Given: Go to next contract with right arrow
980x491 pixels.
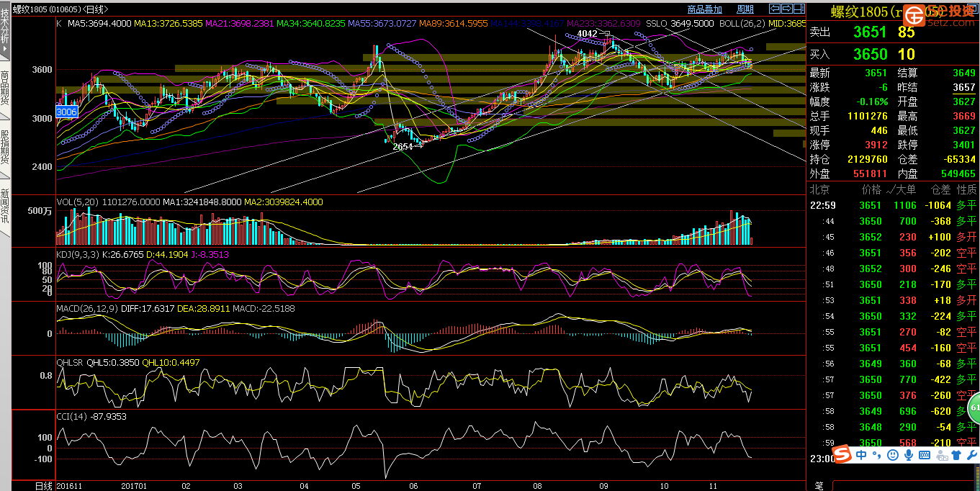Looking at the screenshot, I should (786, 9).
